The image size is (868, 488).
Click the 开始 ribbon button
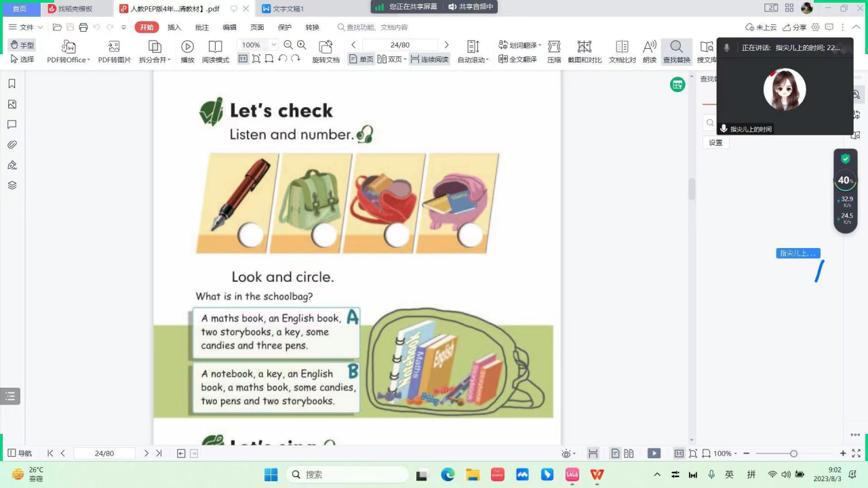[146, 27]
